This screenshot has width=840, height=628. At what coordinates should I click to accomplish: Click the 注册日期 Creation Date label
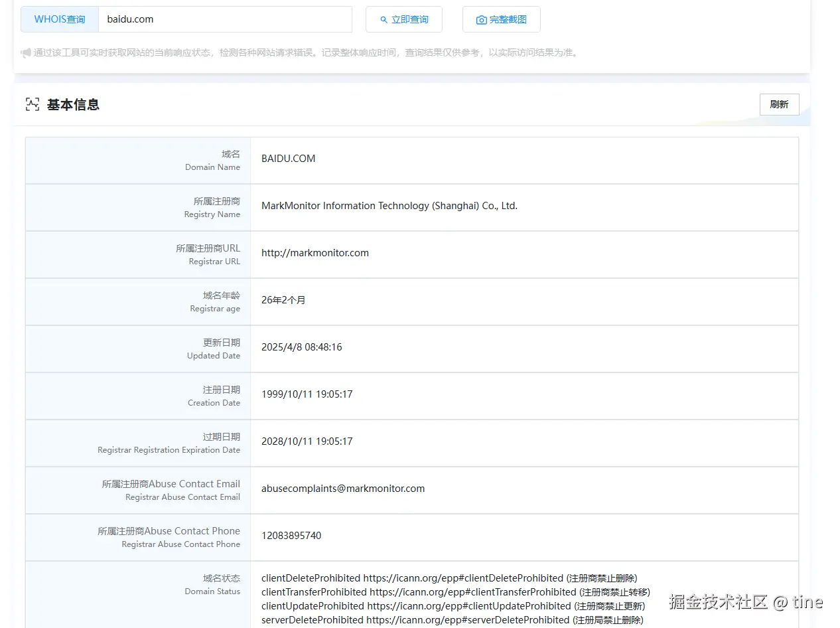pos(214,396)
